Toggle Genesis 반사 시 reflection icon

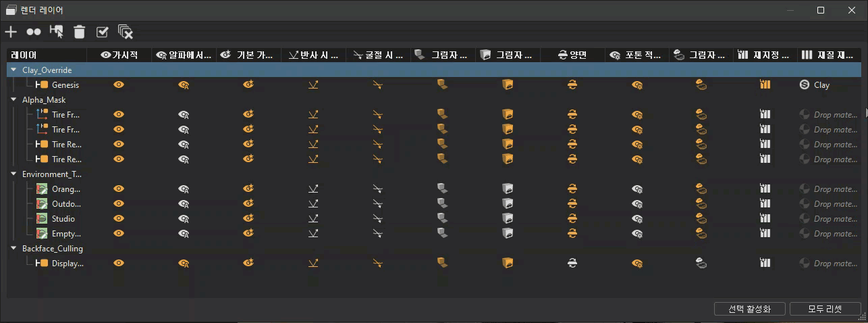click(x=313, y=85)
